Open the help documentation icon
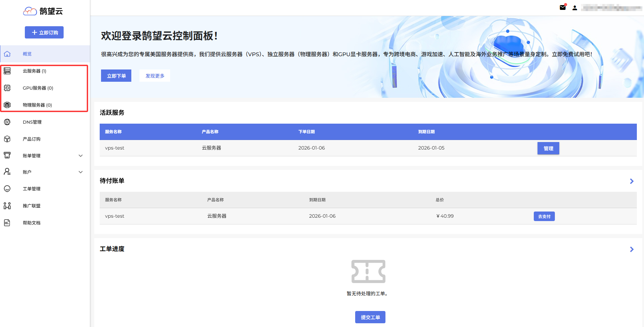Image resolution: width=644 pixels, height=327 pixels. [x=7, y=223]
